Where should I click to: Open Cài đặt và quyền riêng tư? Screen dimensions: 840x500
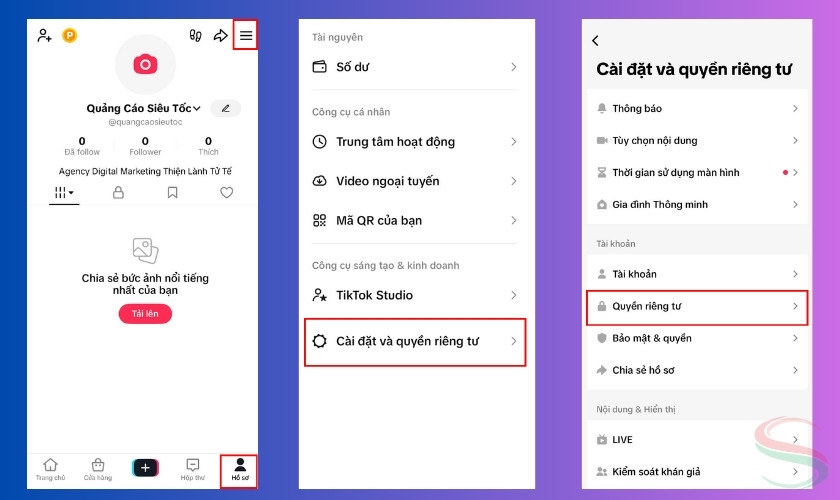[415, 341]
